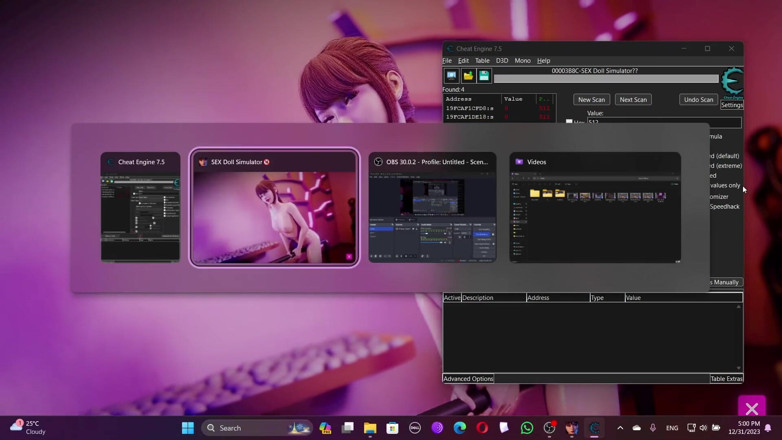Image resolution: width=782 pixels, height=440 pixels.
Task: Open the Windows Start menu
Action: click(x=188, y=428)
